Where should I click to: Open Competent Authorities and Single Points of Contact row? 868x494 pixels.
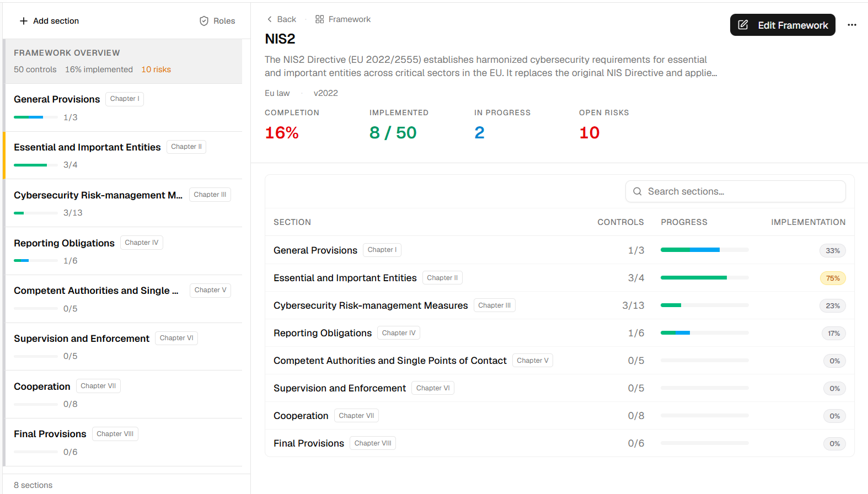click(x=560, y=361)
